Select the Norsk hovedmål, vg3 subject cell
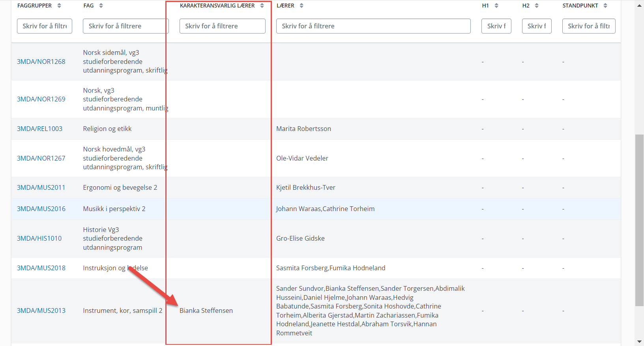This screenshot has width=644, height=346. coord(125,158)
